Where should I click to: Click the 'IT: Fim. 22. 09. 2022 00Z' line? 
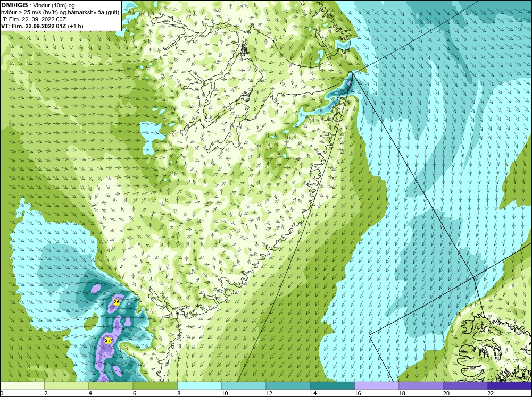click(x=34, y=19)
